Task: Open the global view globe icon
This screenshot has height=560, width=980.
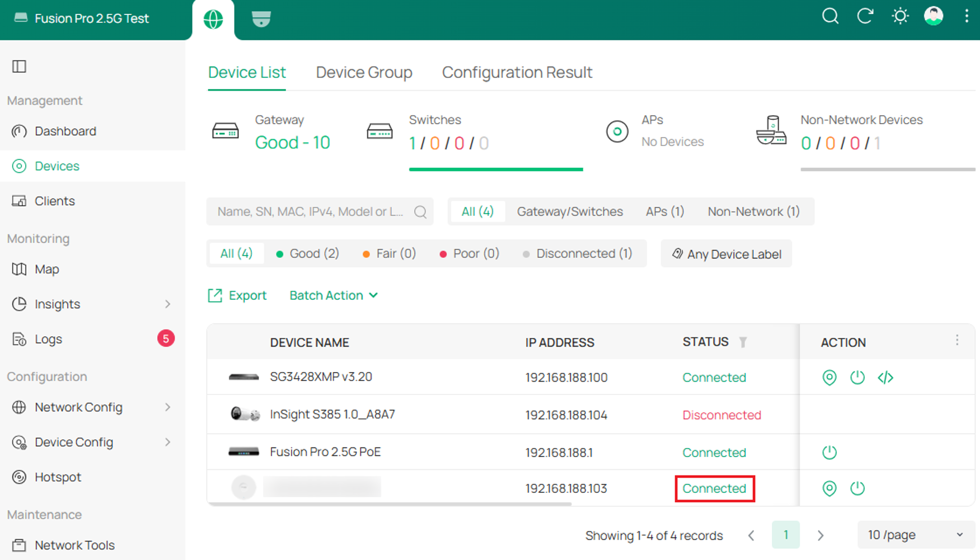Action: (213, 20)
